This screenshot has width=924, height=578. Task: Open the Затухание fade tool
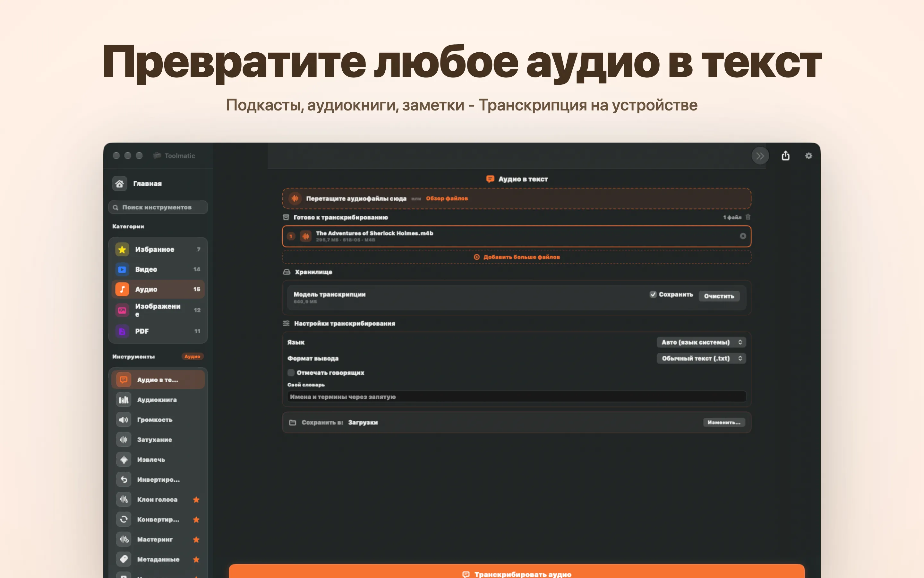pos(158,440)
